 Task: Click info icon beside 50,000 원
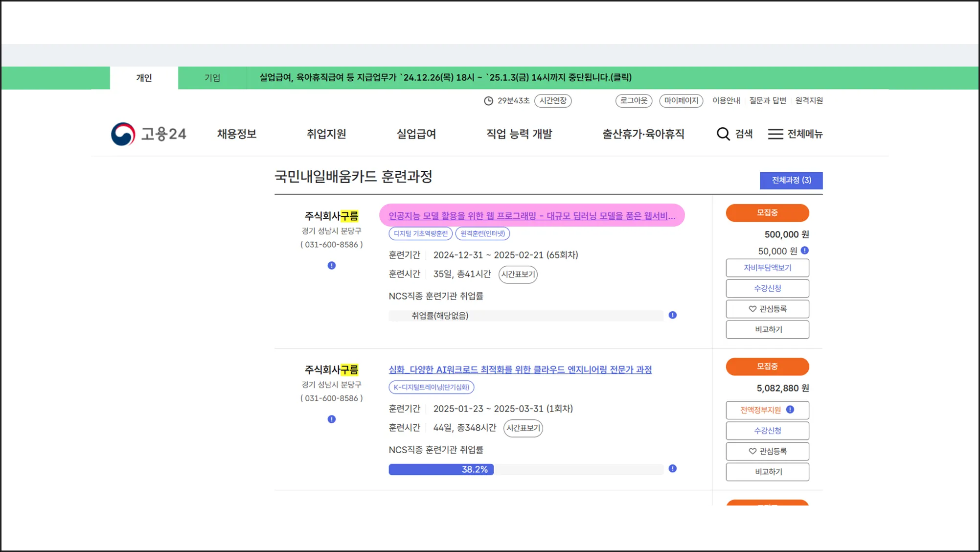coord(805,251)
